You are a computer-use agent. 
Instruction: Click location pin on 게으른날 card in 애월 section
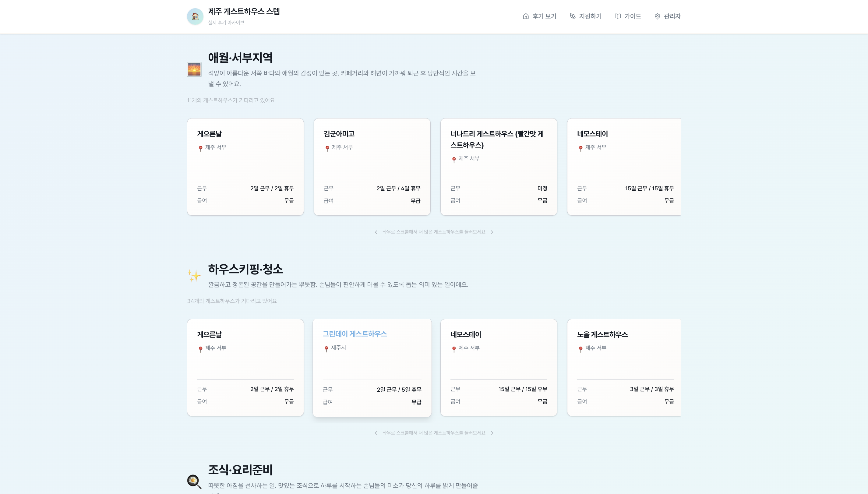coord(200,148)
